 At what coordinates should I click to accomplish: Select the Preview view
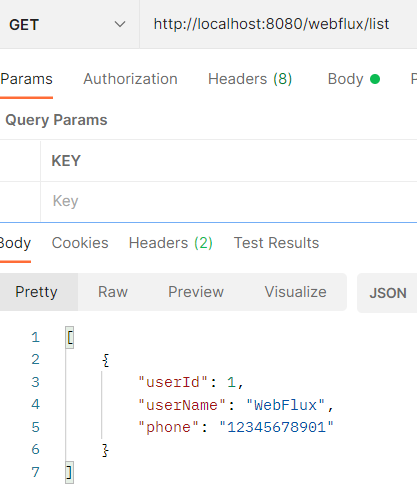196,292
